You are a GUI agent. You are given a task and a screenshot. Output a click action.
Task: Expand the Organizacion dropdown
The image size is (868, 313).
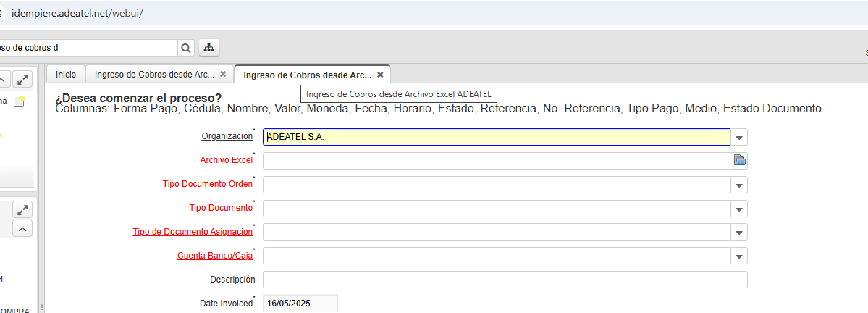[x=739, y=137]
